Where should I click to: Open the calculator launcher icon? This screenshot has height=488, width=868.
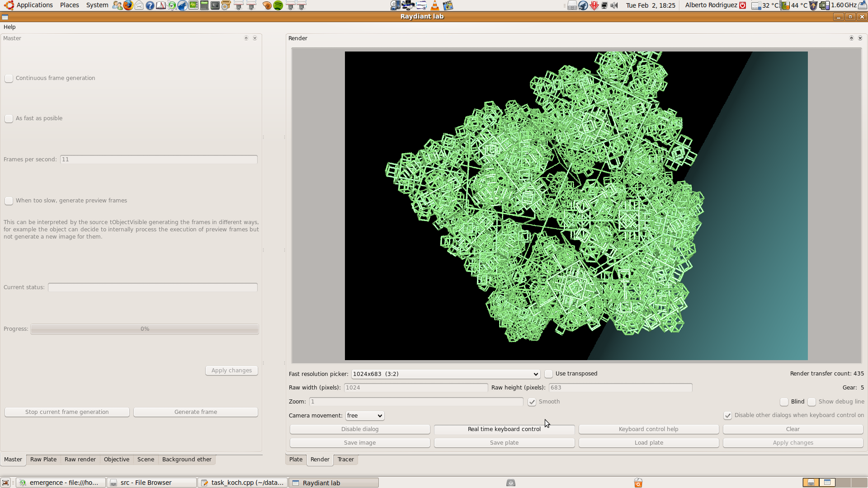[204, 5]
